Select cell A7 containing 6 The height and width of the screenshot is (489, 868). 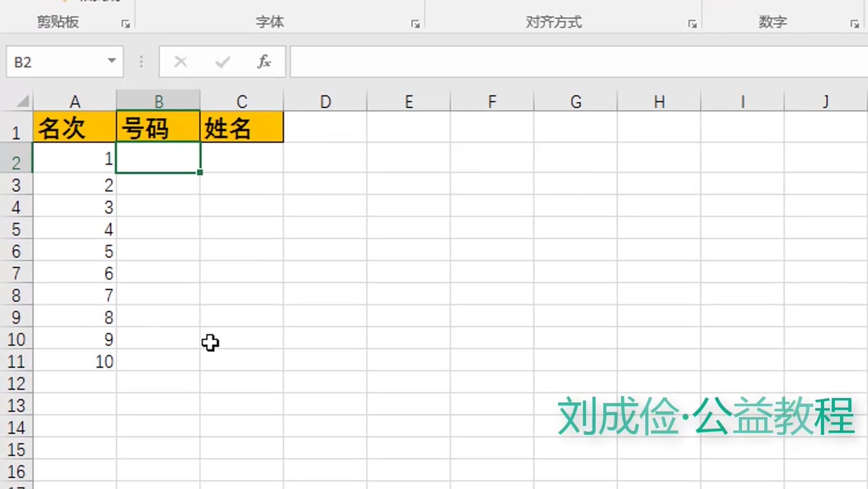(75, 273)
